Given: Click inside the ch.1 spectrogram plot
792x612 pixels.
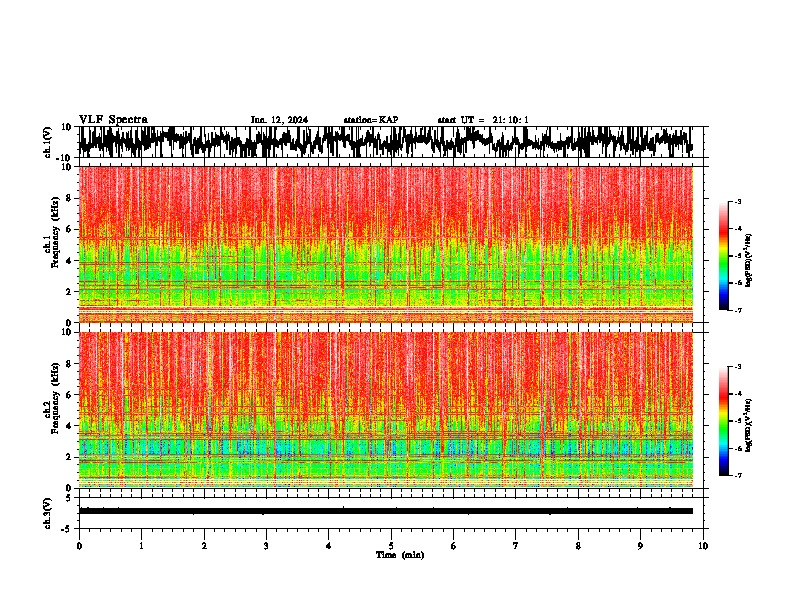Looking at the screenshot, I should pos(385,244).
